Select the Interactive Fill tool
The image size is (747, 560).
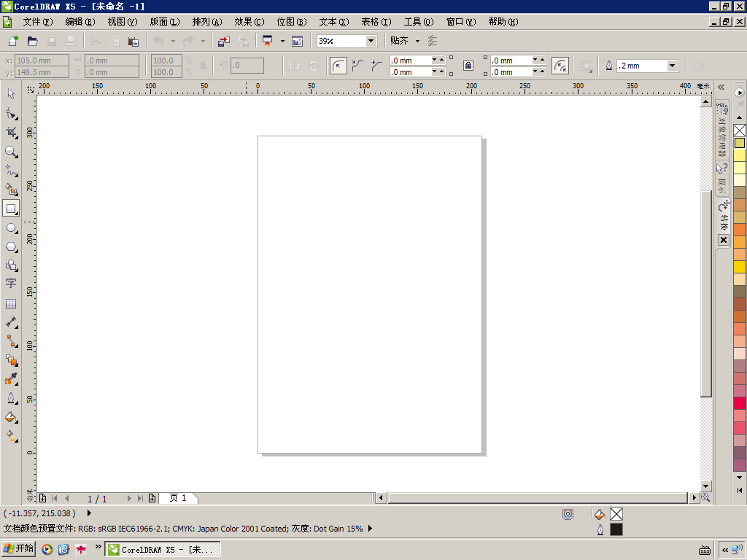(11, 436)
